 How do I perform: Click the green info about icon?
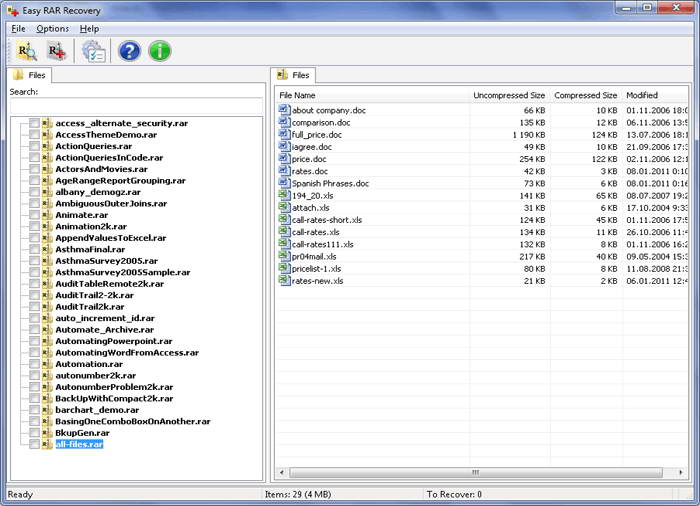(160, 51)
